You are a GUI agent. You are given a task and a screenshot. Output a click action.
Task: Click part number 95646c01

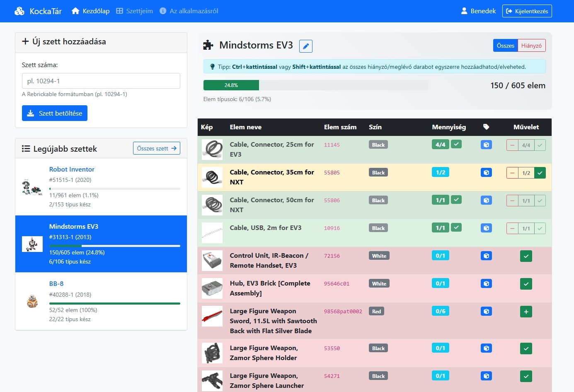click(x=337, y=284)
